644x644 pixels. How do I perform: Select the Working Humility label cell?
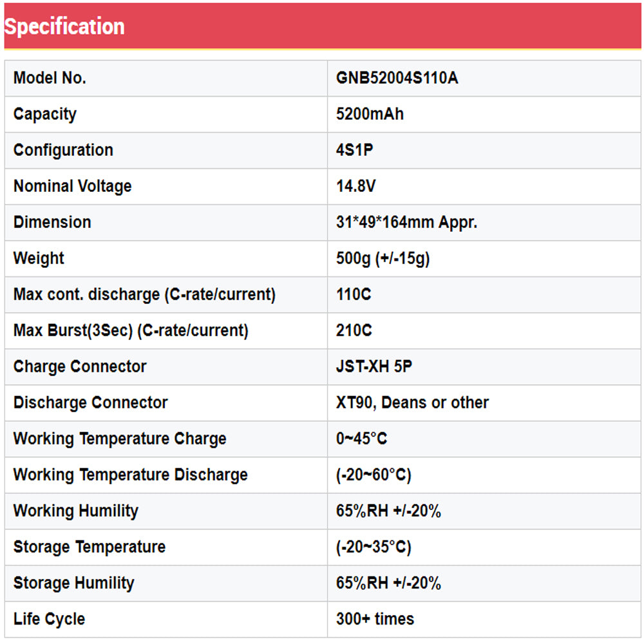(x=76, y=511)
